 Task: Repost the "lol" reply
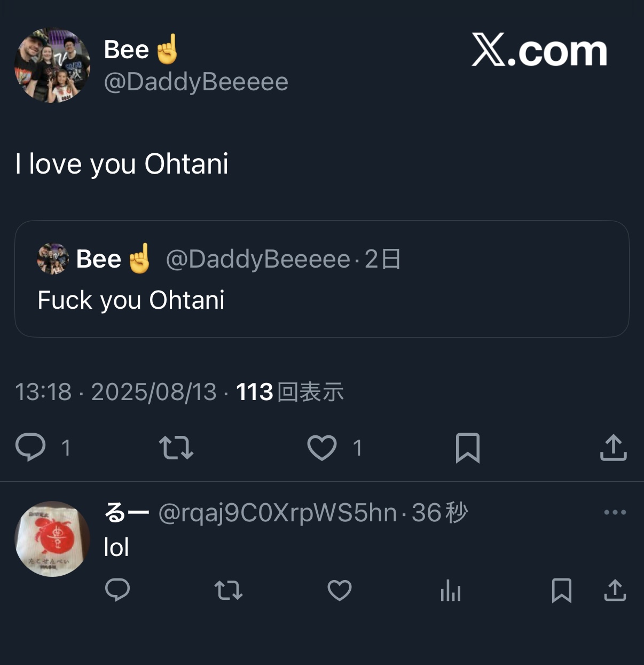(229, 591)
